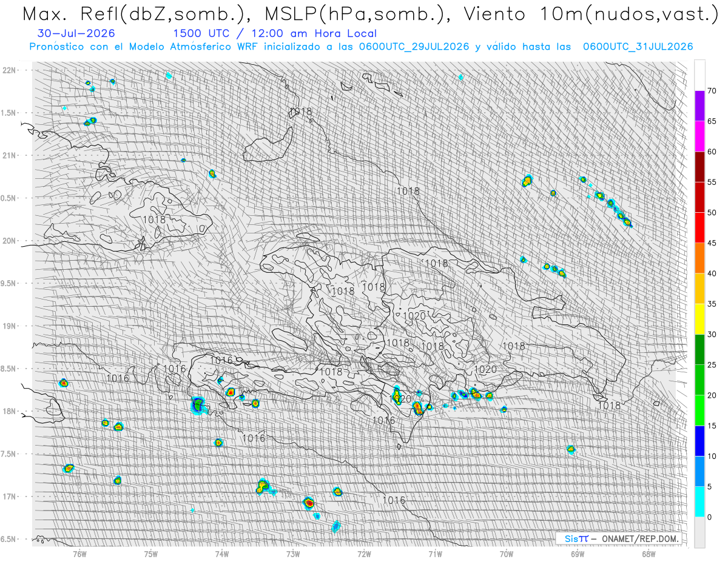Click the bright red 45–50 dBZ band
728x562 pixels.
[x=699, y=227]
